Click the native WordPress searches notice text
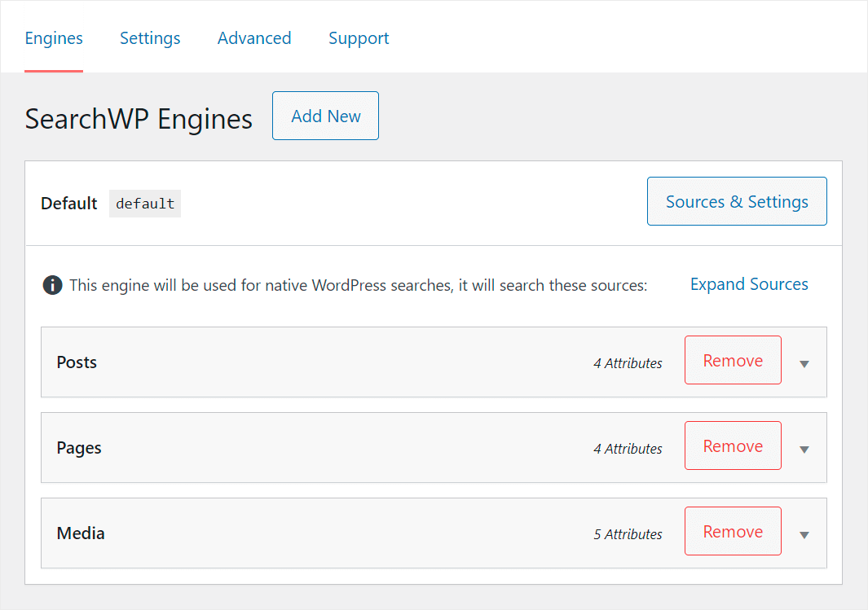 [x=358, y=285]
